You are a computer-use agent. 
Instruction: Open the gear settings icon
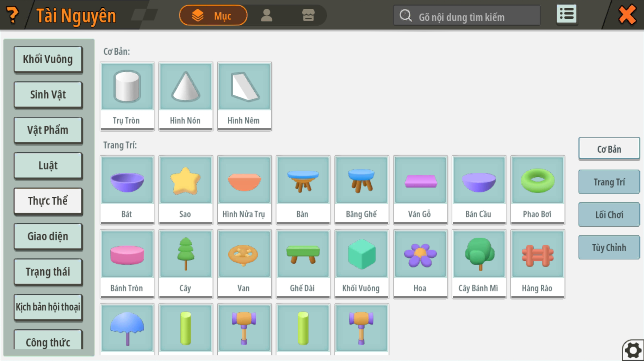point(633,350)
